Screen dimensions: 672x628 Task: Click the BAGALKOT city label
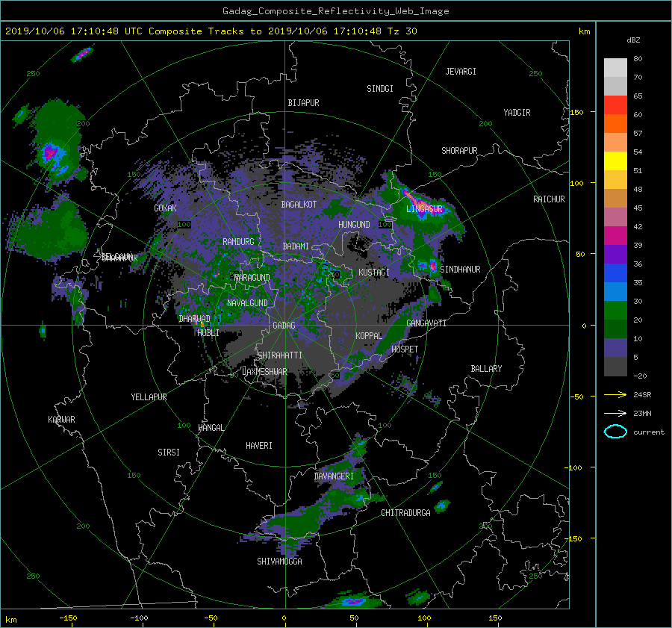[x=299, y=205]
